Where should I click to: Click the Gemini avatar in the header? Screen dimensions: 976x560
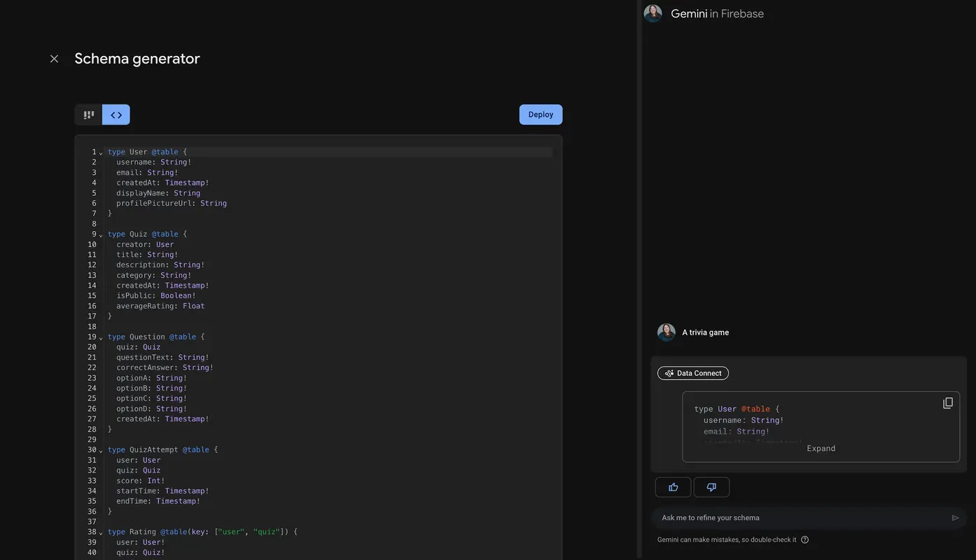coord(653,13)
